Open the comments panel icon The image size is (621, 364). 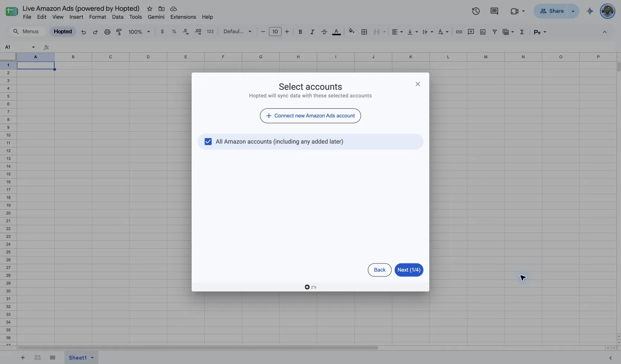pos(494,11)
